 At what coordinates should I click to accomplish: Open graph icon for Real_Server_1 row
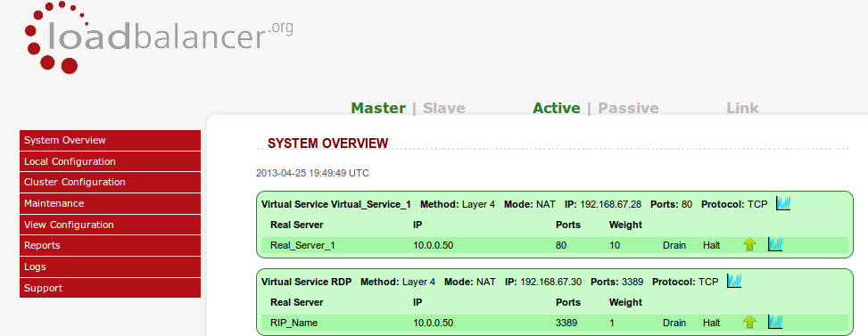(x=775, y=244)
